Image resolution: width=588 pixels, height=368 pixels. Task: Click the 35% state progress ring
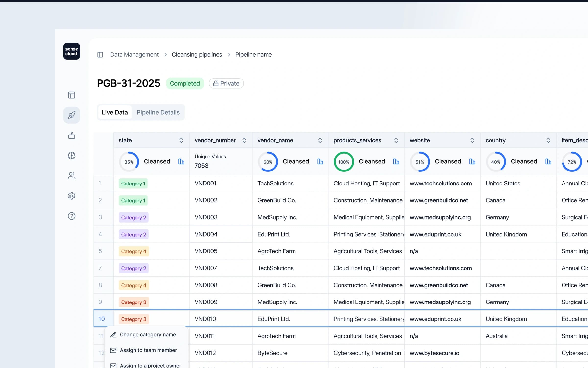129,162
